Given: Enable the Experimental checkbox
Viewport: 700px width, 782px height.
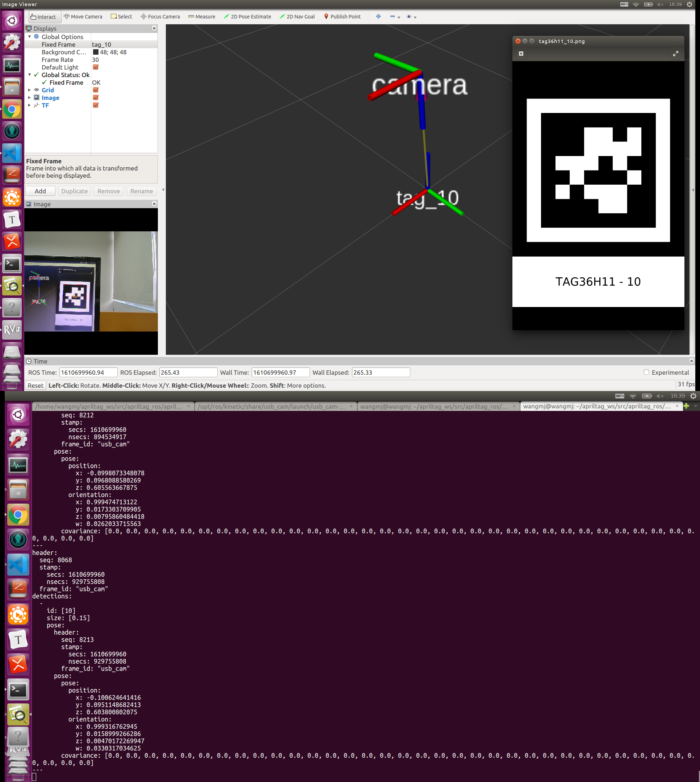Looking at the screenshot, I should coord(646,372).
